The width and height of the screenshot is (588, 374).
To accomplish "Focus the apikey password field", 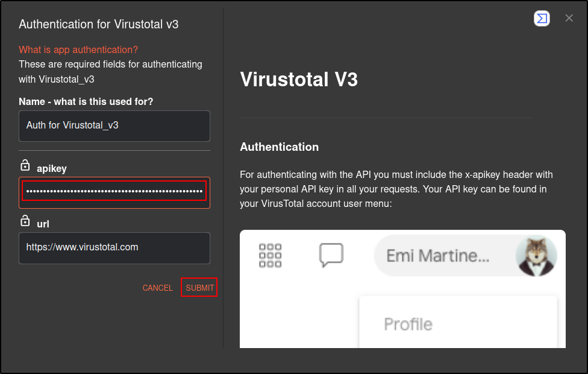I will [114, 192].
